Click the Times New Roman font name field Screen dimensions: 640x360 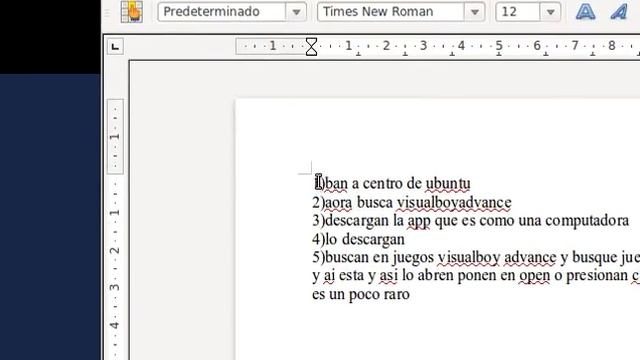[x=391, y=12]
